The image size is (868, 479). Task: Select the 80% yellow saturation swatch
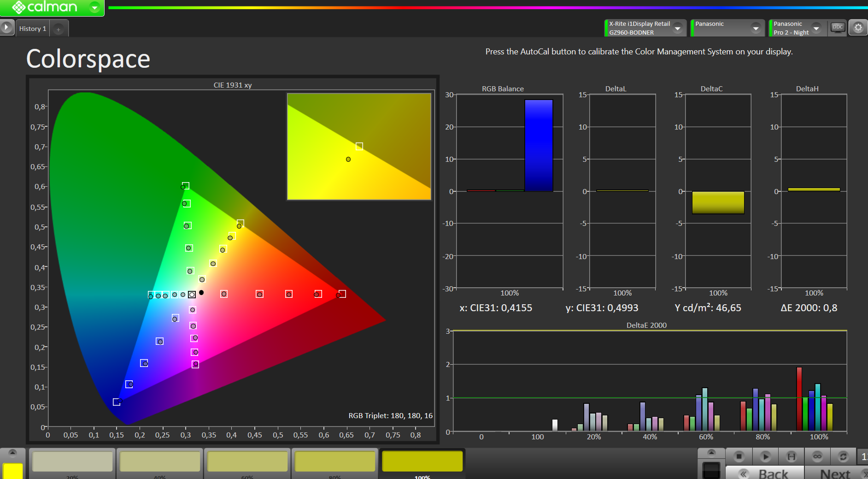(335, 461)
